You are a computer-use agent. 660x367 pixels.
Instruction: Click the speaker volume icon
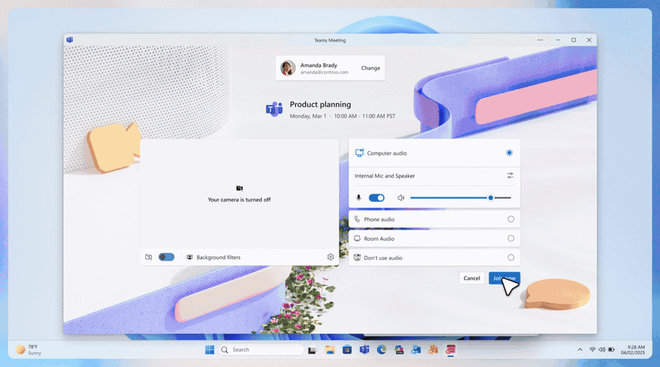click(401, 197)
